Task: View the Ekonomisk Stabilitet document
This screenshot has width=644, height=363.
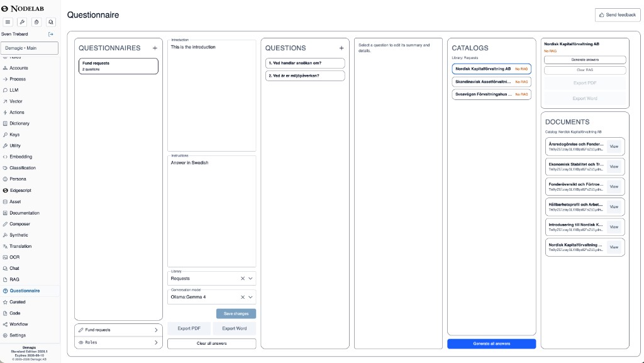Action: tap(614, 167)
